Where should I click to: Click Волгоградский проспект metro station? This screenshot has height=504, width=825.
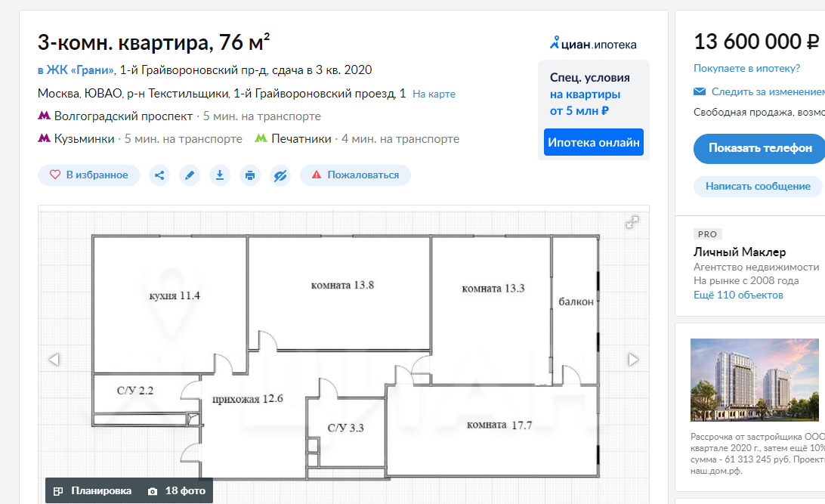click(123, 116)
